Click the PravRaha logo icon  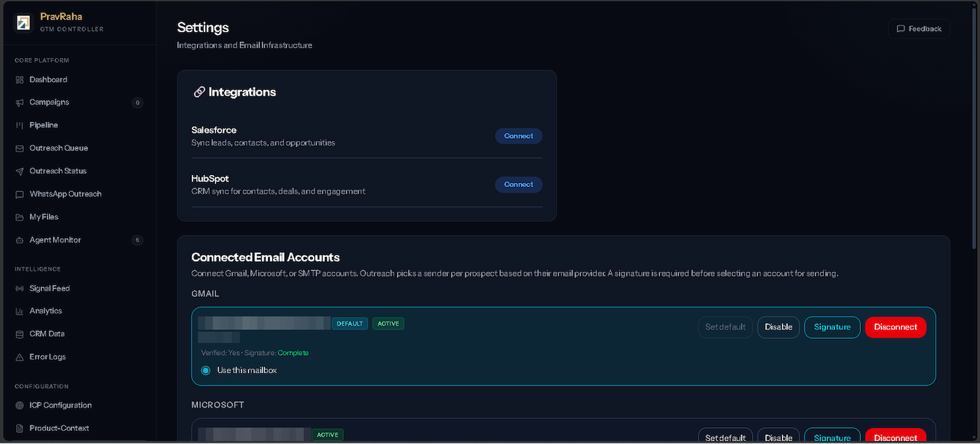[24, 23]
